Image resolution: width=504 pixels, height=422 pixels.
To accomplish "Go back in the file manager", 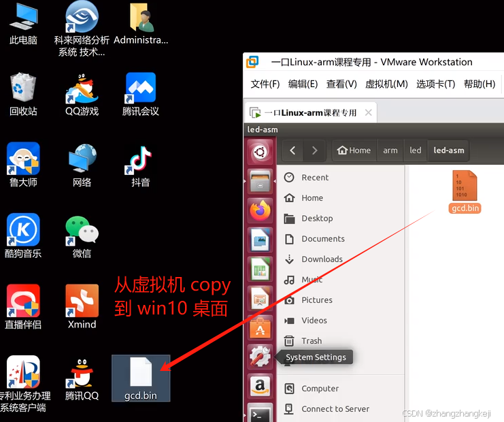I will [292, 150].
